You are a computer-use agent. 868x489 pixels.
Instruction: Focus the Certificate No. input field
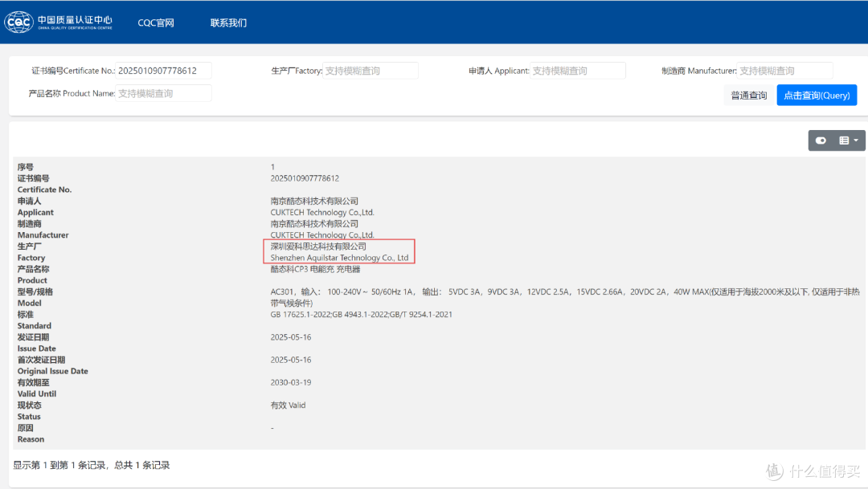coord(163,71)
